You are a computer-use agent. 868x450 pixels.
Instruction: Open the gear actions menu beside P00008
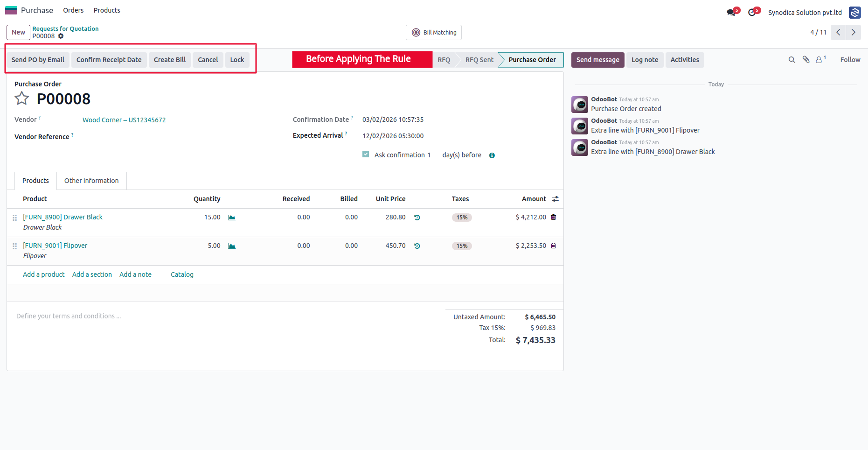pos(61,36)
